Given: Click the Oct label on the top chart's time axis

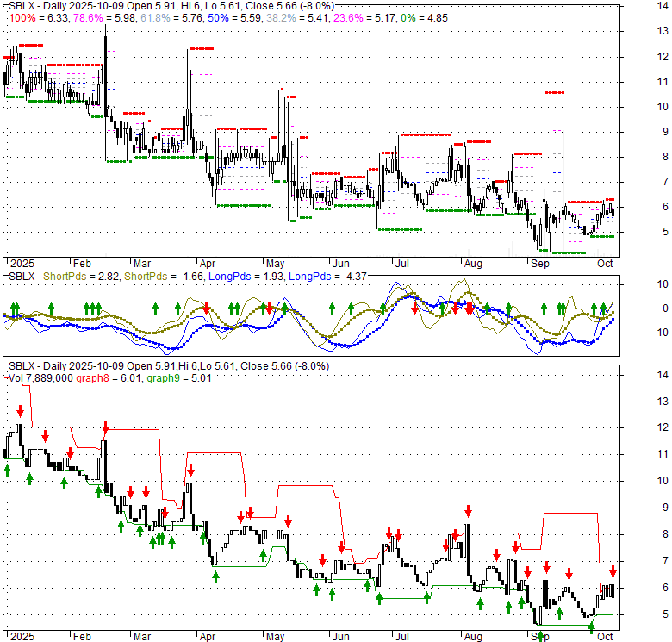Looking at the screenshot, I should pyautogui.click(x=604, y=263).
